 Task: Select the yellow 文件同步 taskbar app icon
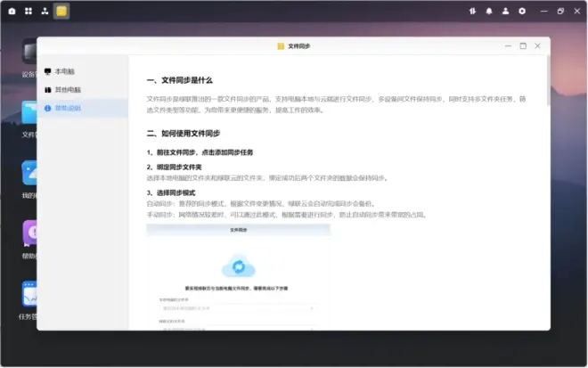coord(61,12)
